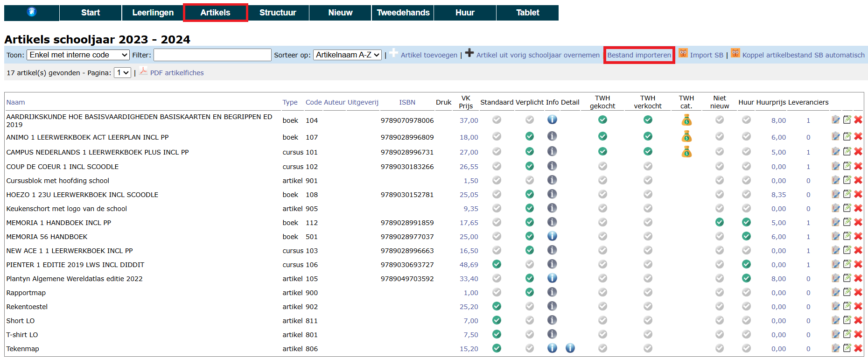
Task: Go to the Tablet tab
Action: (528, 13)
